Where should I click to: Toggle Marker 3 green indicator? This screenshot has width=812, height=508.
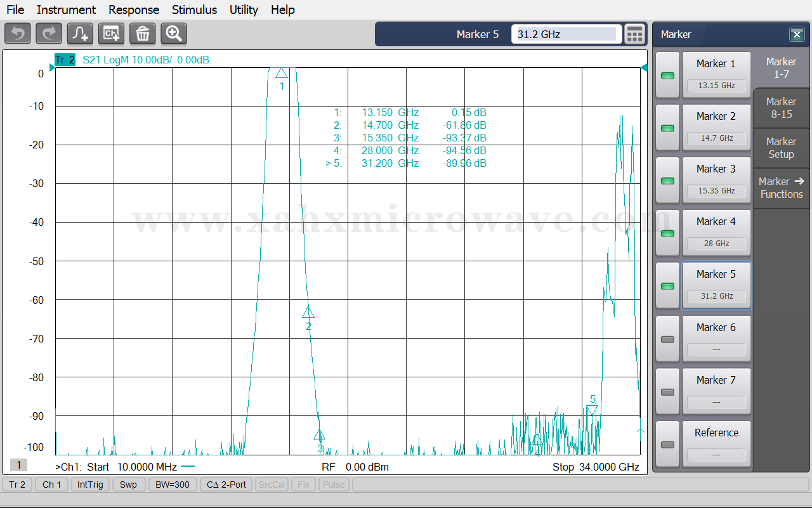click(667, 181)
